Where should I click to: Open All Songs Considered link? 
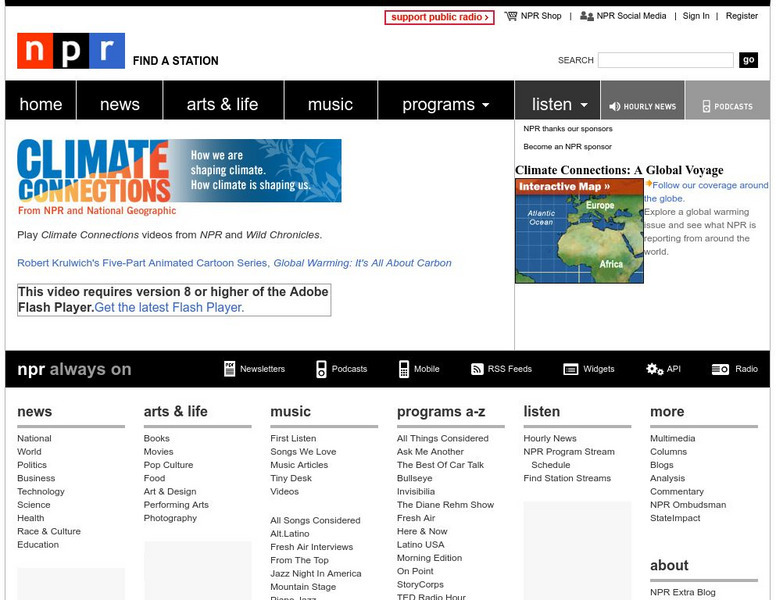tap(315, 520)
